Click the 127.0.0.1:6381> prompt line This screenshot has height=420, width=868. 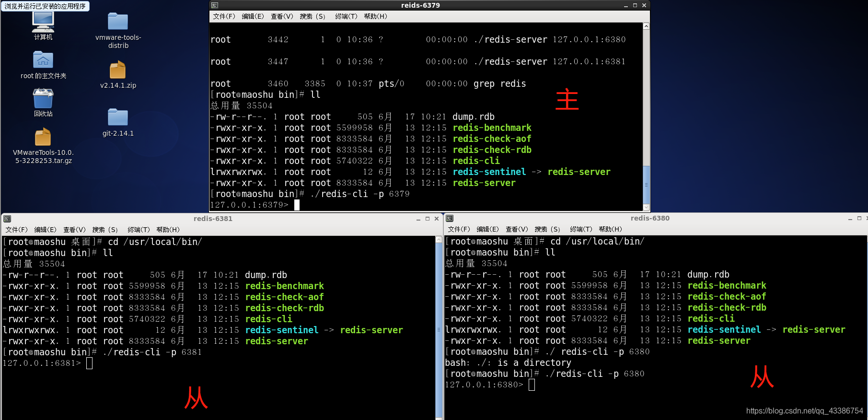47,363
